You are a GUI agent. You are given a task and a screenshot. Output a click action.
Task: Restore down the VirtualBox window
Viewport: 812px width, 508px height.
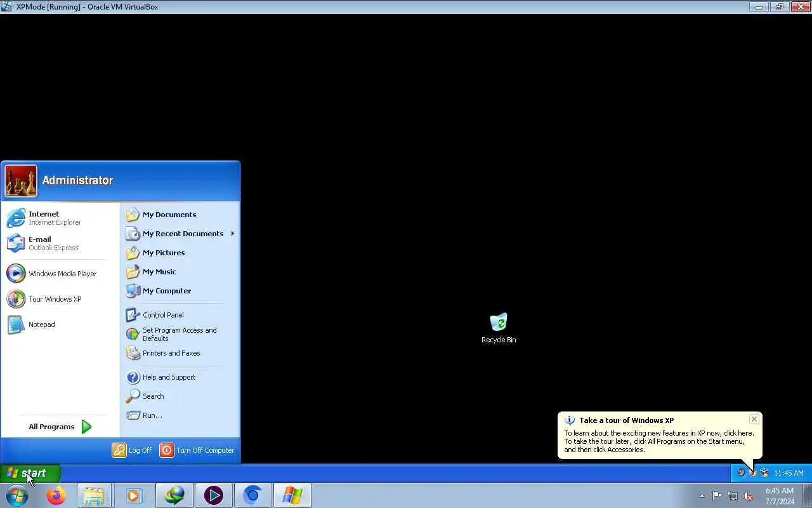click(779, 6)
